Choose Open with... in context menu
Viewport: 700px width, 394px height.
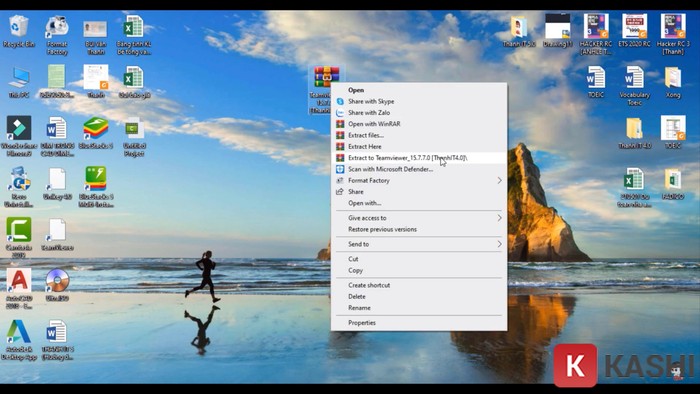(x=419, y=203)
